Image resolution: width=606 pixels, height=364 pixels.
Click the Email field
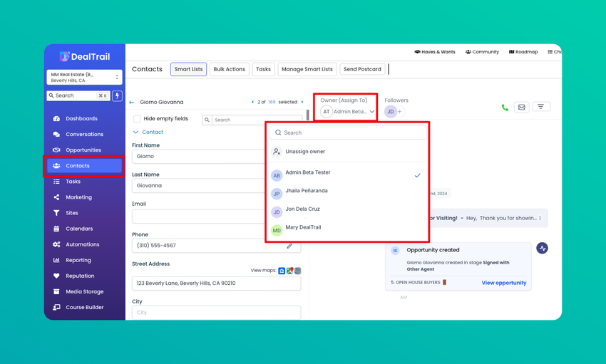(198, 217)
